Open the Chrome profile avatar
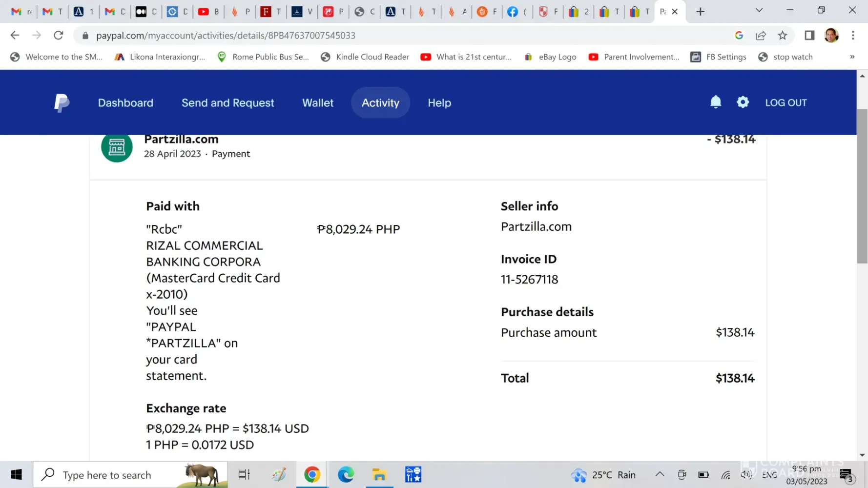Screen dimensions: 868x488 tap(831, 36)
